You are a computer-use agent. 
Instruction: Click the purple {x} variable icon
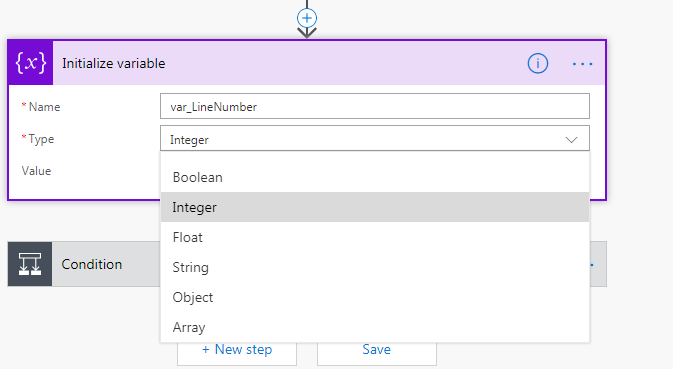coord(30,63)
